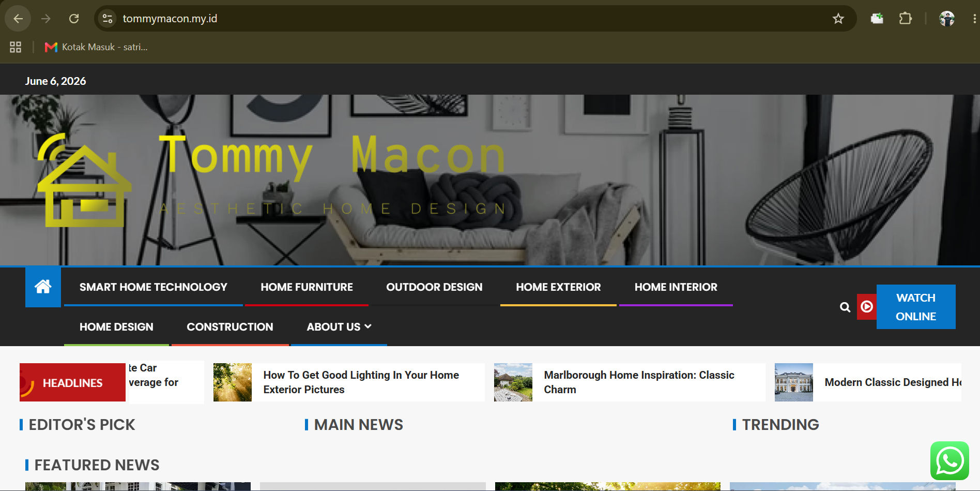Click the red play circle icon
The height and width of the screenshot is (491, 980).
(867, 307)
